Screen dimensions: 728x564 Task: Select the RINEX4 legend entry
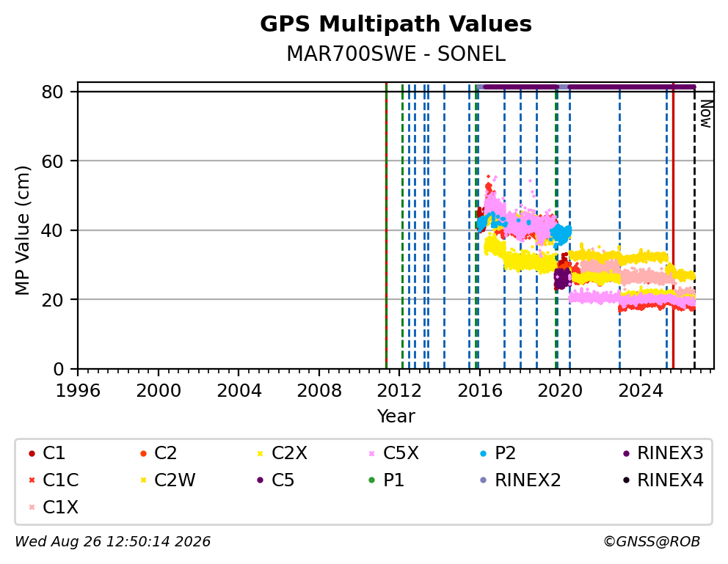(x=663, y=480)
